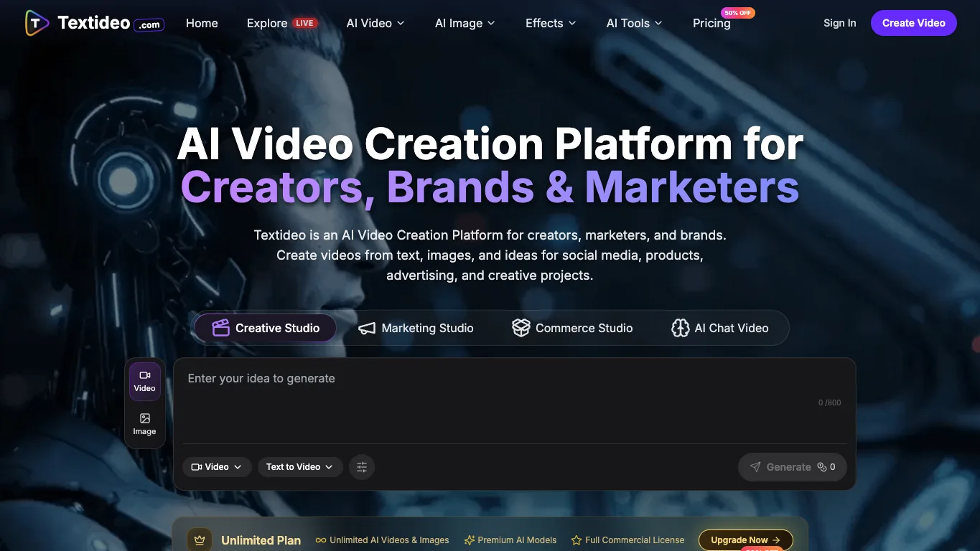Viewport: 980px width, 551px height.
Task: Click the crown icon on Unlimited Plan banner
Action: pos(200,540)
